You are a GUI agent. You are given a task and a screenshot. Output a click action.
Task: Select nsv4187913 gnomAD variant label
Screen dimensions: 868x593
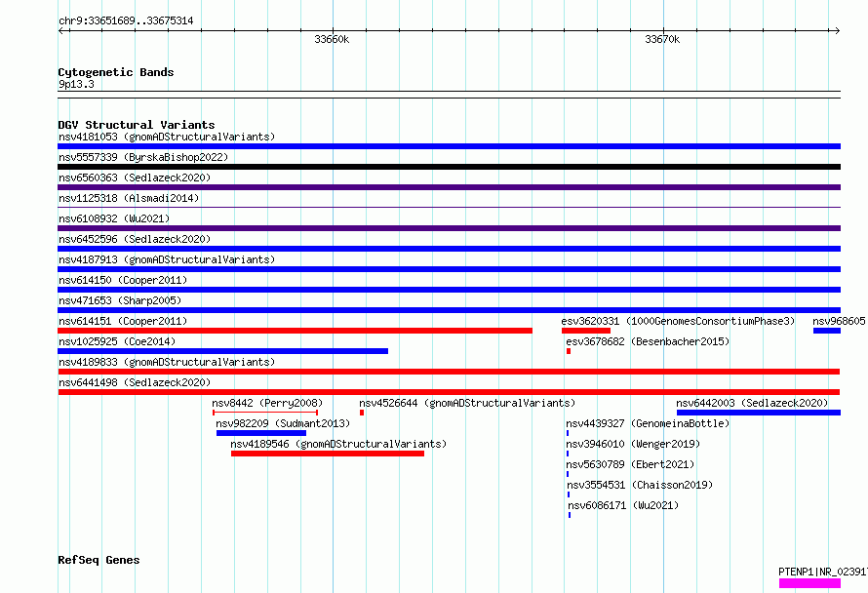click(x=167, y=259)
